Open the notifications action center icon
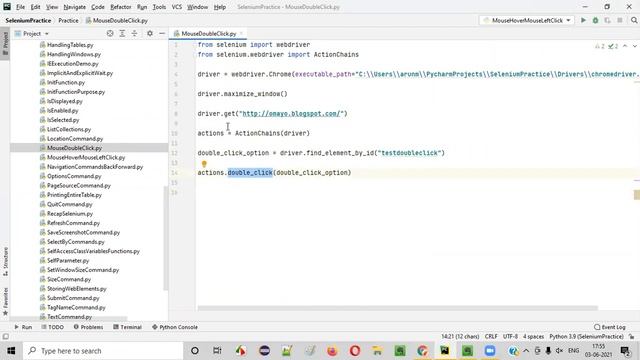This screenshot has height=360, width=640. [624, 351]
